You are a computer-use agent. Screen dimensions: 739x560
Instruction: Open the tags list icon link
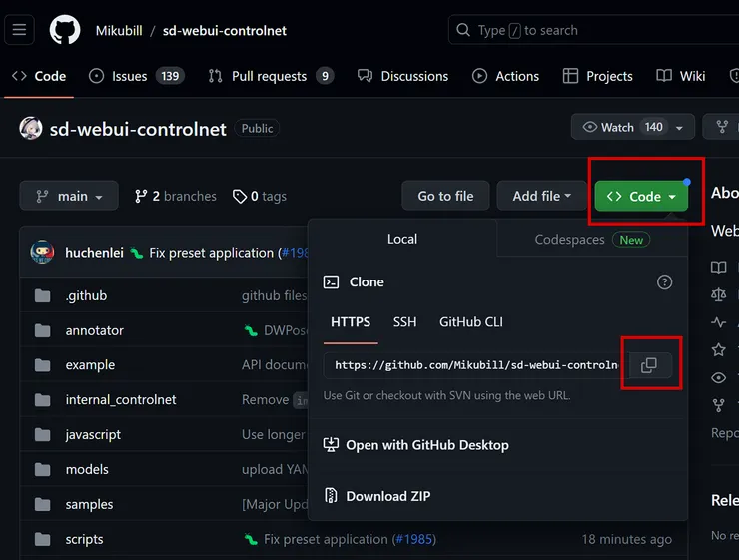[x=240, y=197]
